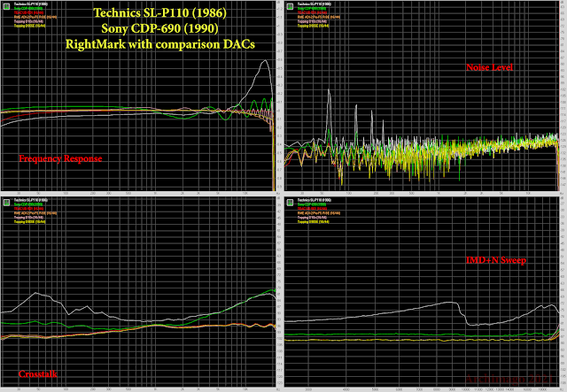Select yellow Topping D90SE legend in Noise Level graph
This screenshot has width=567, height=392.
click(313, 26)
